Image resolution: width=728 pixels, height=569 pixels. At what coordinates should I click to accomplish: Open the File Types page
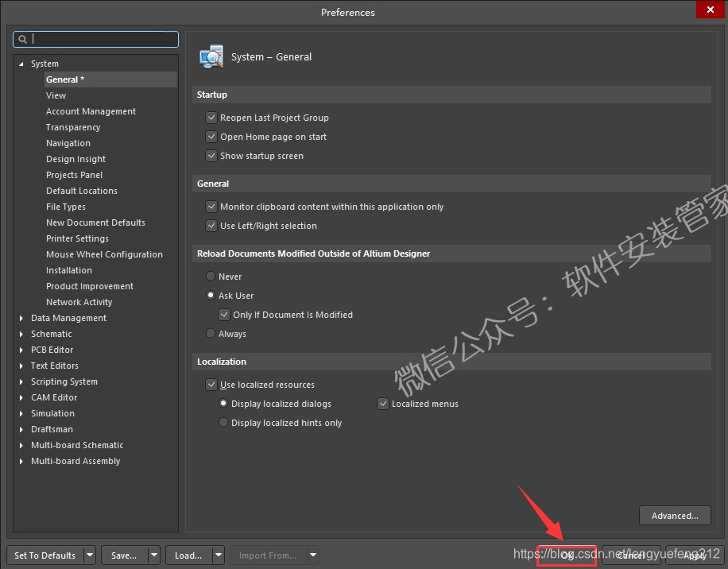point(65,207)
